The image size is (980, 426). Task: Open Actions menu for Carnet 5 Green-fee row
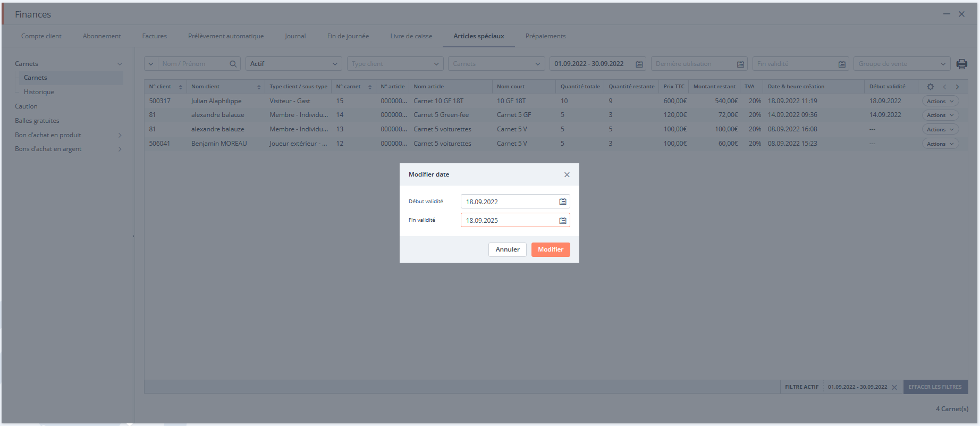point(940,115)
